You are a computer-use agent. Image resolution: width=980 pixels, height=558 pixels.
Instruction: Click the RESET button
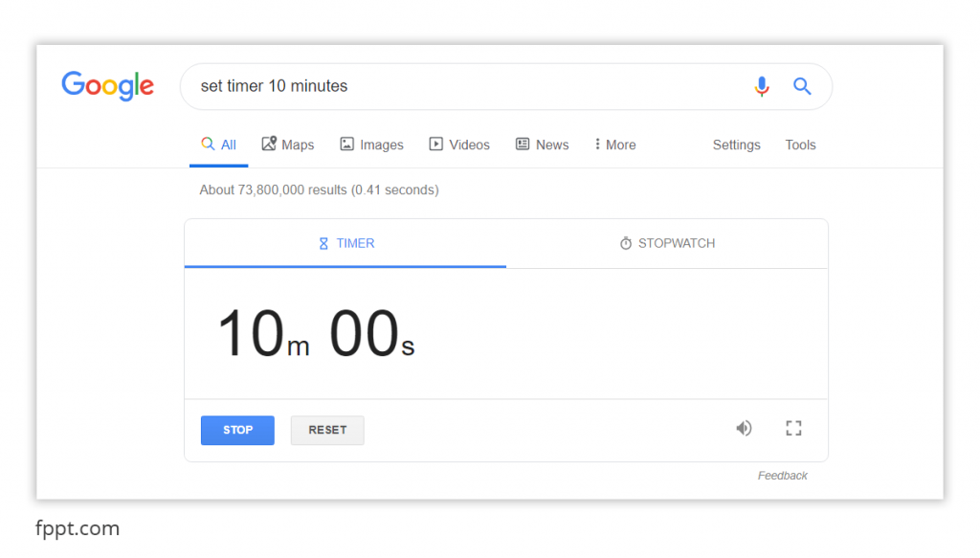(327, 430)
